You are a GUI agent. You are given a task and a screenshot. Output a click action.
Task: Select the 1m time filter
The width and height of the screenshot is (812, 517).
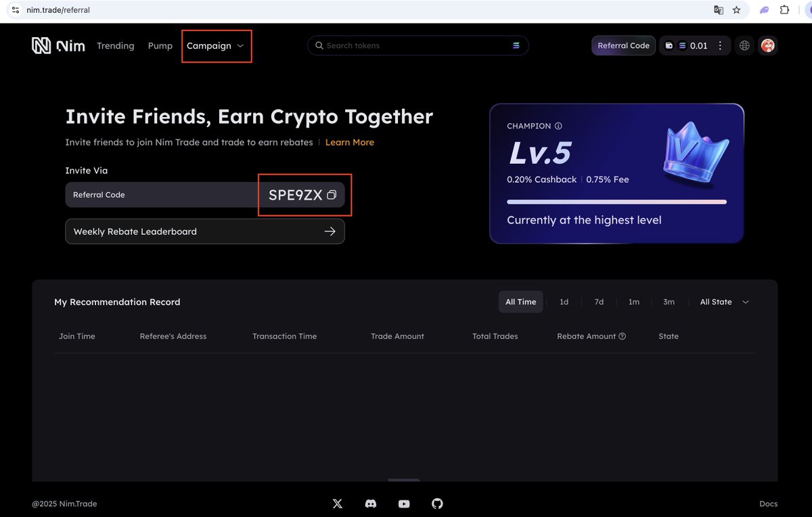tap(633, 302)
